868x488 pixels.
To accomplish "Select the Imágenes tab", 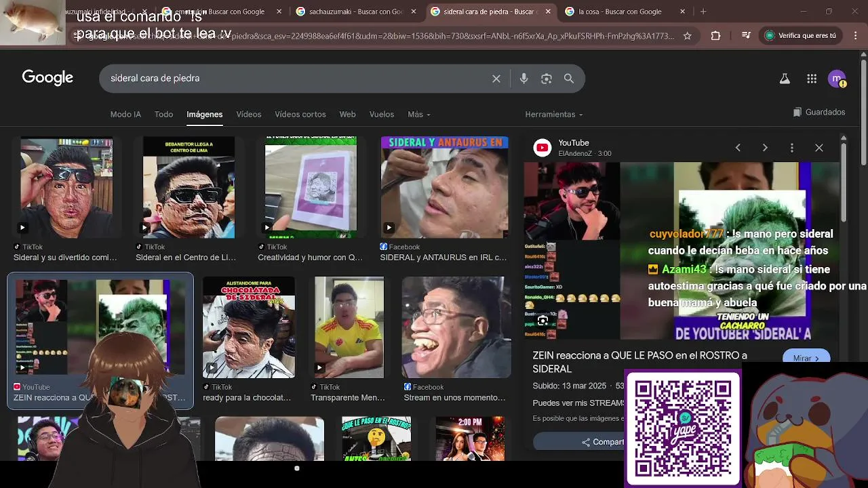I will (x=205, y=115).
